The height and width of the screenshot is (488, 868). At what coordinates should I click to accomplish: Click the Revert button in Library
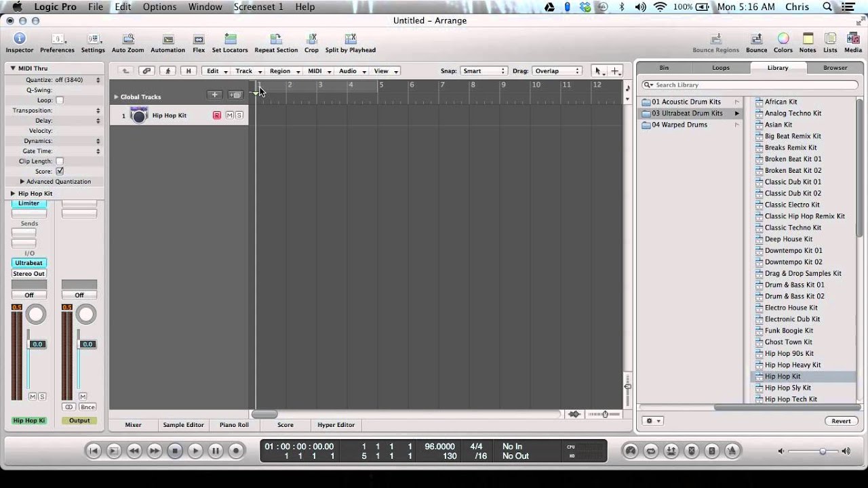(x=841, y=421)
